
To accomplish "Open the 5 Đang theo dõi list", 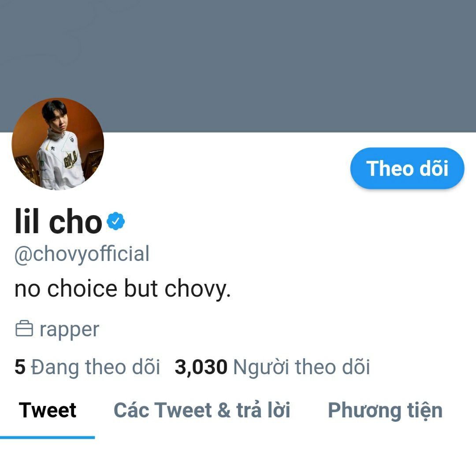I will pos(87,367).
